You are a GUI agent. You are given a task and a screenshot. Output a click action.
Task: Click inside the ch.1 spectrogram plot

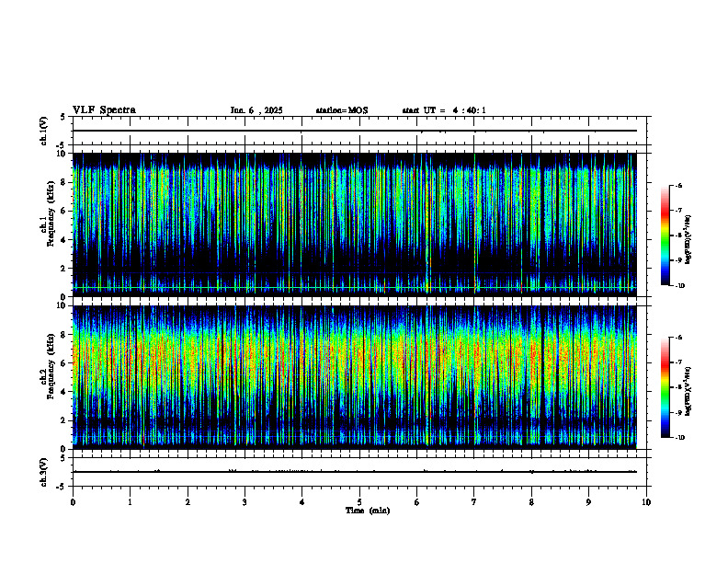pos(355,224)
